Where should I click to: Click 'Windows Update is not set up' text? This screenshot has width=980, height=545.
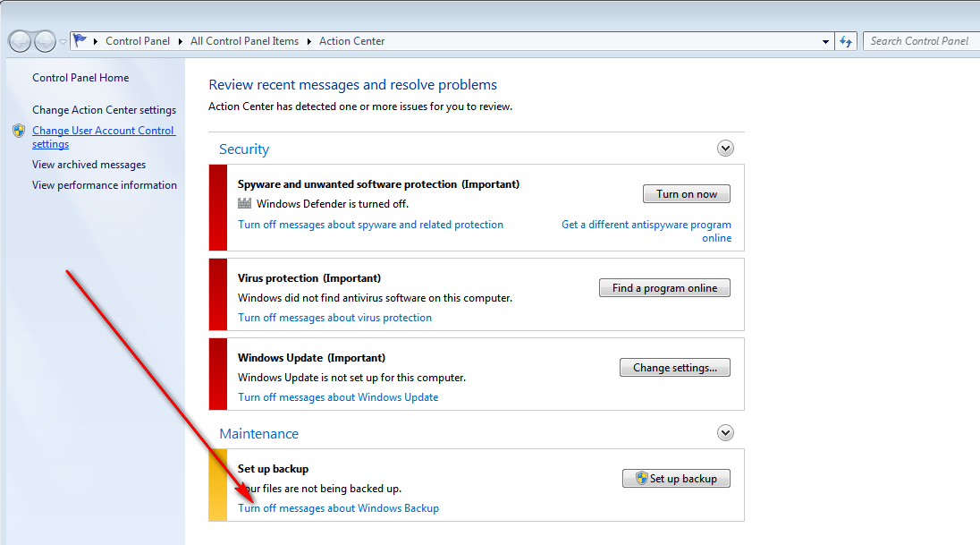352,378
